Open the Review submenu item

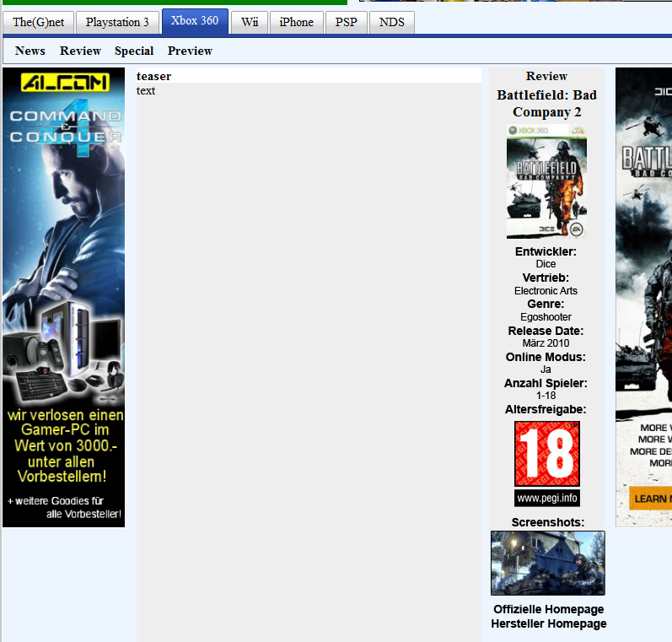click(x=80, y=51)
